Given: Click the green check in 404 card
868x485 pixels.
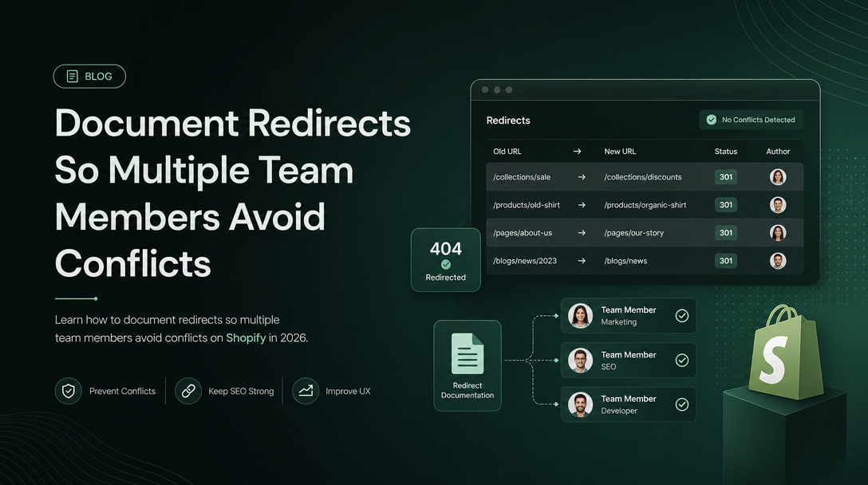Looking at the screenshot, I should click(446, 265).
